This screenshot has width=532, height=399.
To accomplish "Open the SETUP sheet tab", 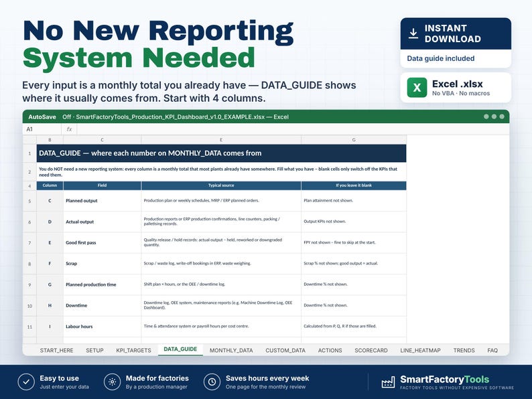I will pos(94,350).
